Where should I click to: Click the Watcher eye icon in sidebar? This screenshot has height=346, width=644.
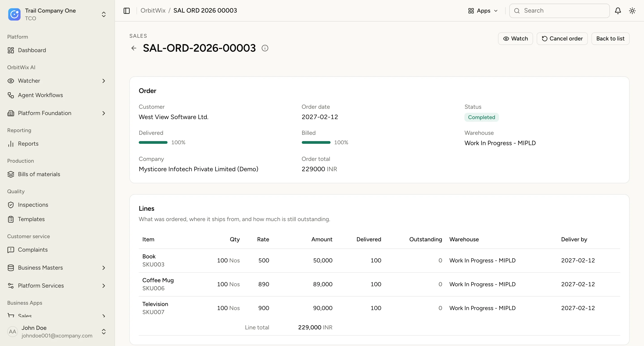11,81
